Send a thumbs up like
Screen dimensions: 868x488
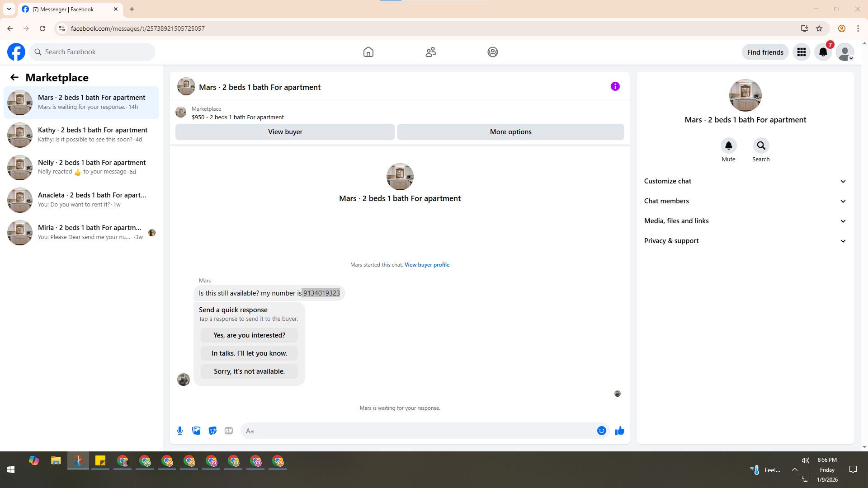click(619, 431)
